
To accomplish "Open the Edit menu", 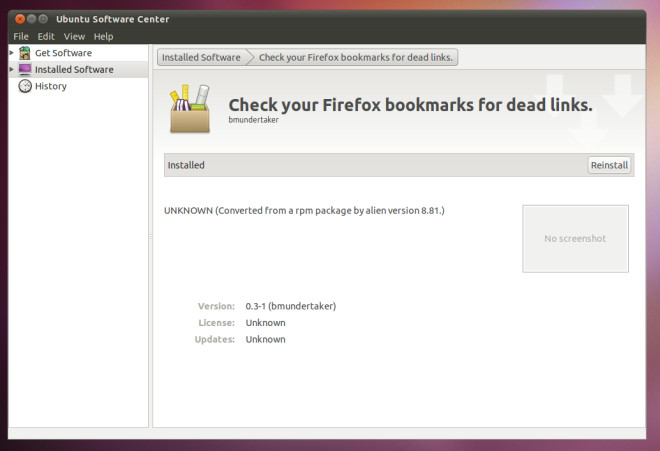I will click(46, 37).
